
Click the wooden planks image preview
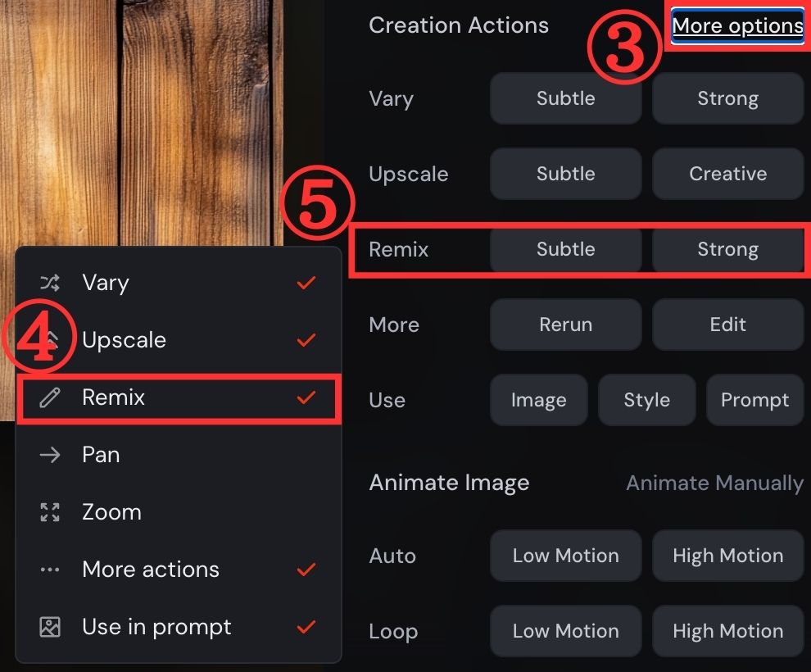142,123
